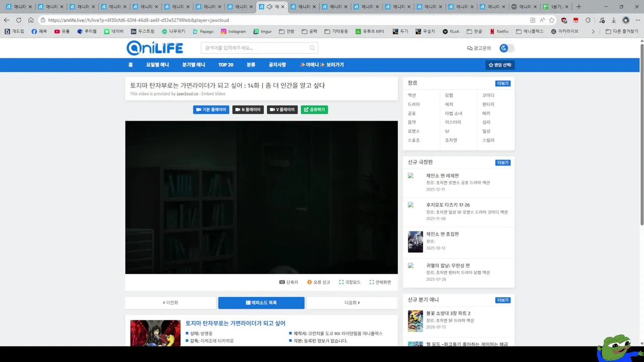The width and height of the screenshot is (644, 362).
Task: Click the video player area
Action: coord(262,197)
